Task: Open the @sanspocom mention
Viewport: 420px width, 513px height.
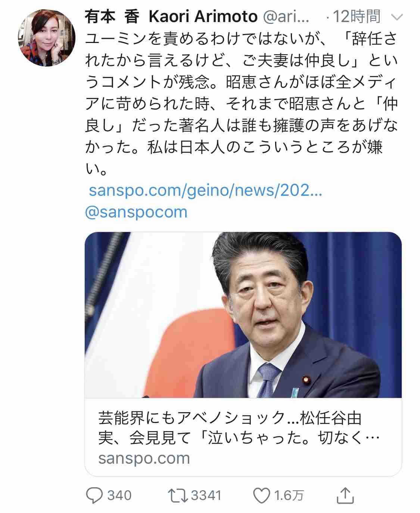Action: (136, 212)
